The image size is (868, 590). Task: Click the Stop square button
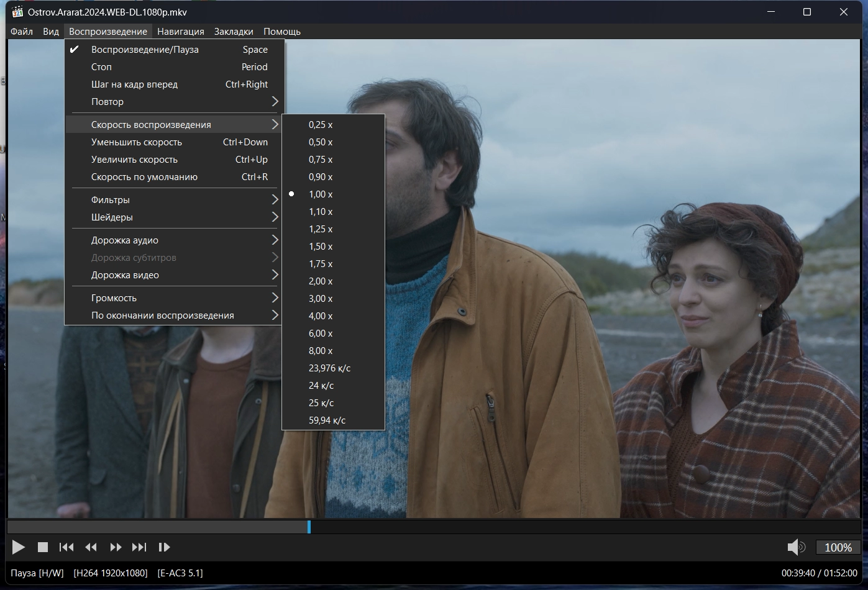[x=43, y=547]
